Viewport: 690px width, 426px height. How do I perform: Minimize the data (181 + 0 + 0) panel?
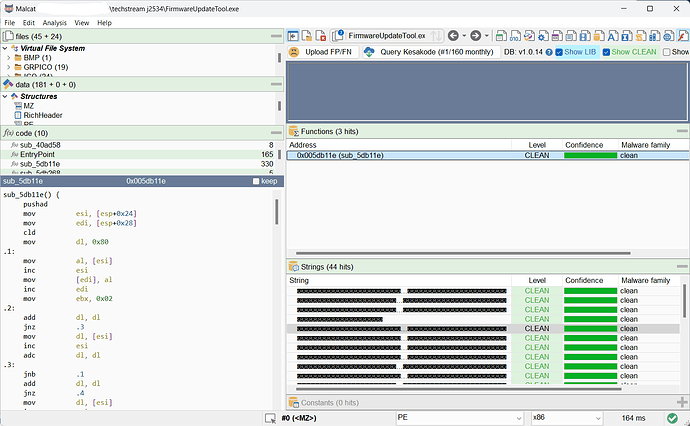click(276, 84)
